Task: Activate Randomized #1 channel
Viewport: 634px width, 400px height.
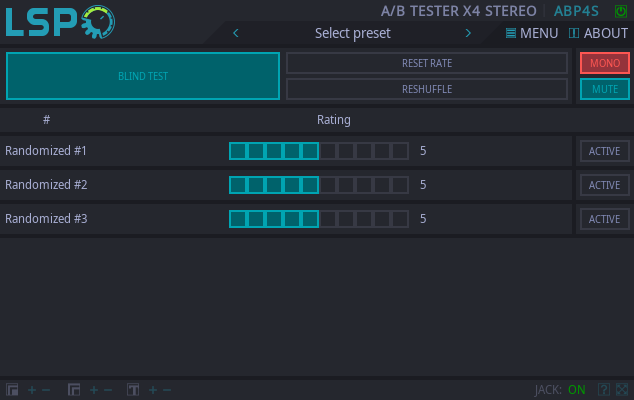Action: (604, 151)
